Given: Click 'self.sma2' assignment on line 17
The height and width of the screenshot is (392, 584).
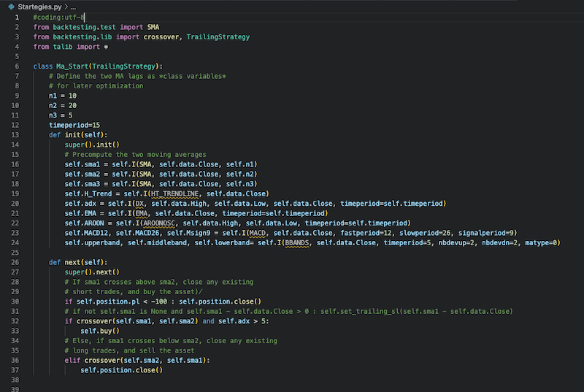Looking at the screenshot, I should [82, 174].
